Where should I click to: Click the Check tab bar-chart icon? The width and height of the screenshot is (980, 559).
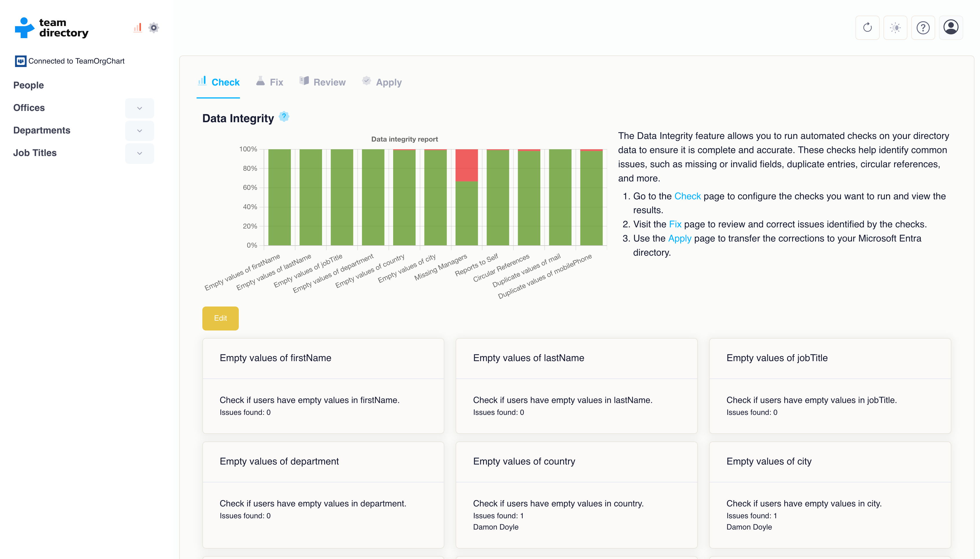[202, 81]
